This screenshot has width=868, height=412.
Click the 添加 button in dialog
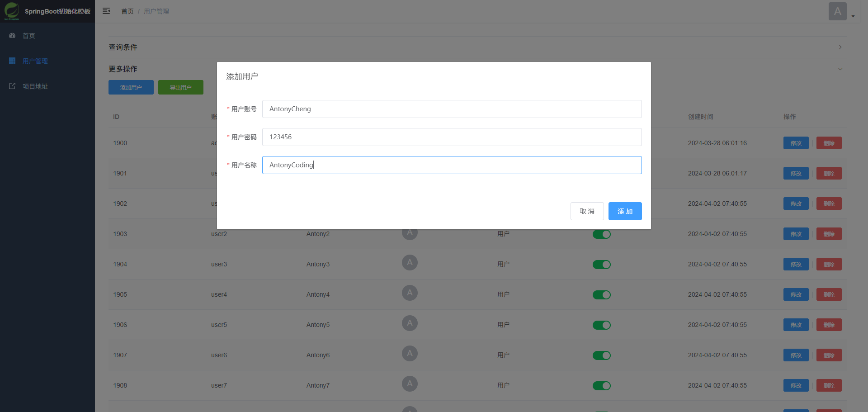[x=625, y=211]
